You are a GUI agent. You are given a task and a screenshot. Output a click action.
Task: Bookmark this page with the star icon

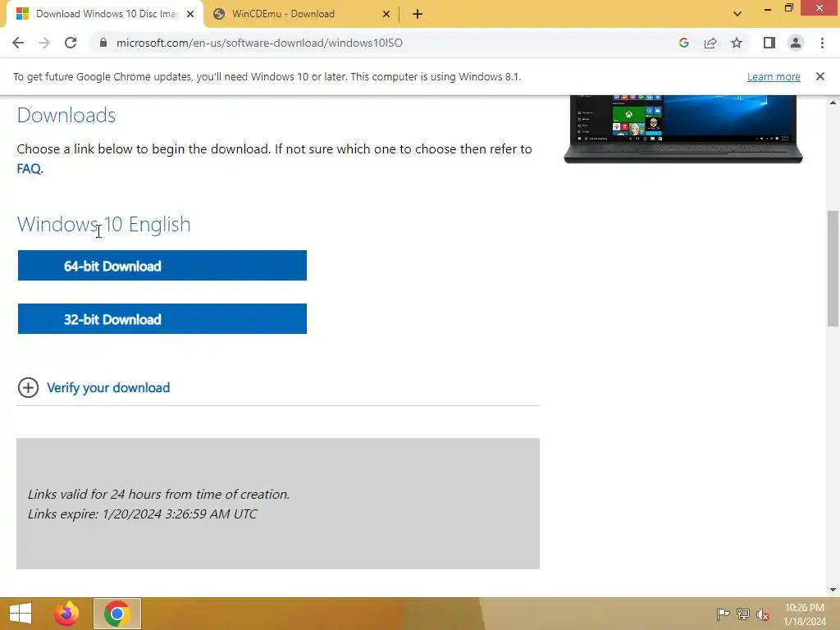click(737, 43)
